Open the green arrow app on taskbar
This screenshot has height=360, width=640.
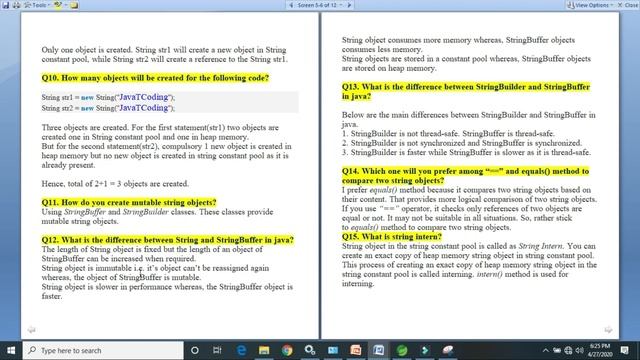[425, 350]
